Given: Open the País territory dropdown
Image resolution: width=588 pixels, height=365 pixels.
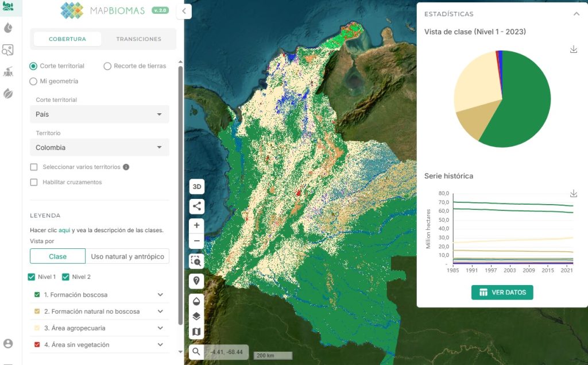Looking at the screenshot, I should coord(99,114).
